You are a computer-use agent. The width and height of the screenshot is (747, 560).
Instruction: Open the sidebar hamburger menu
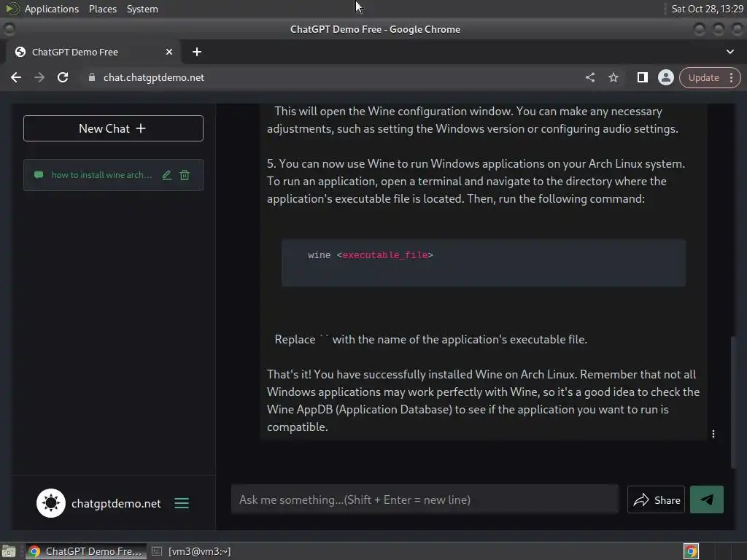(x=182, y=503)
